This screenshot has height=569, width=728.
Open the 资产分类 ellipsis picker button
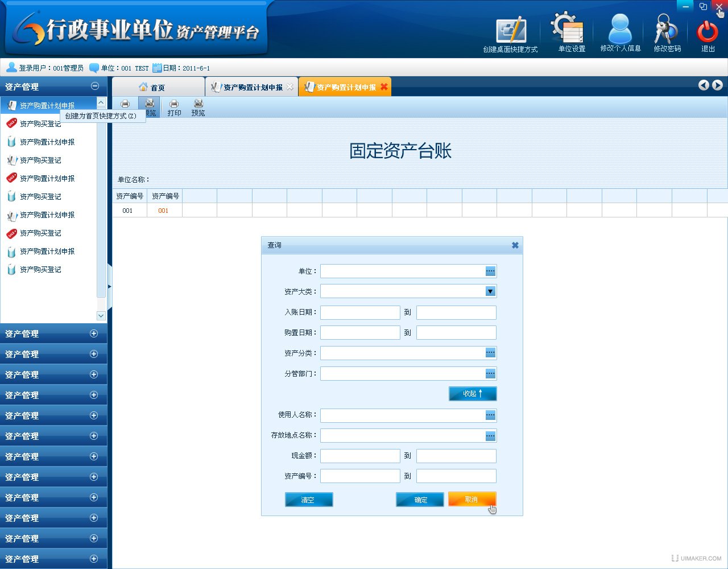coord(490,353)
